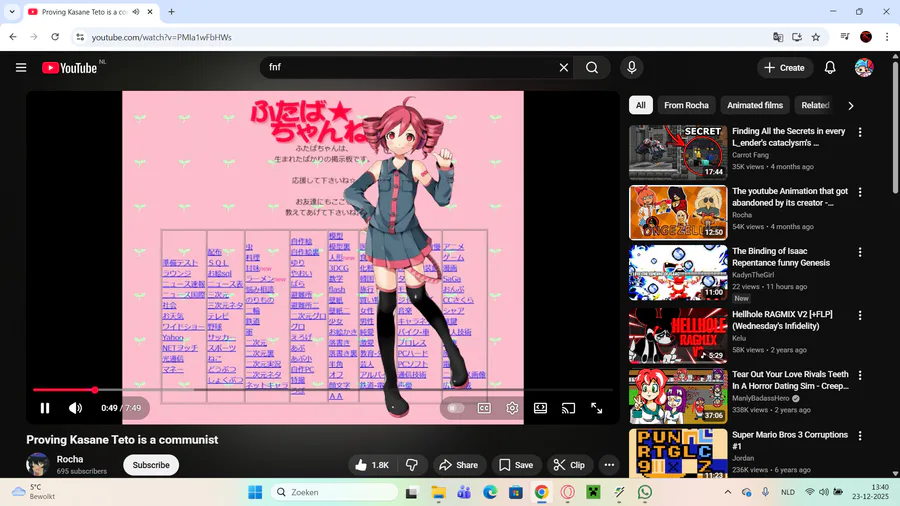Share this video

point(459,465)
